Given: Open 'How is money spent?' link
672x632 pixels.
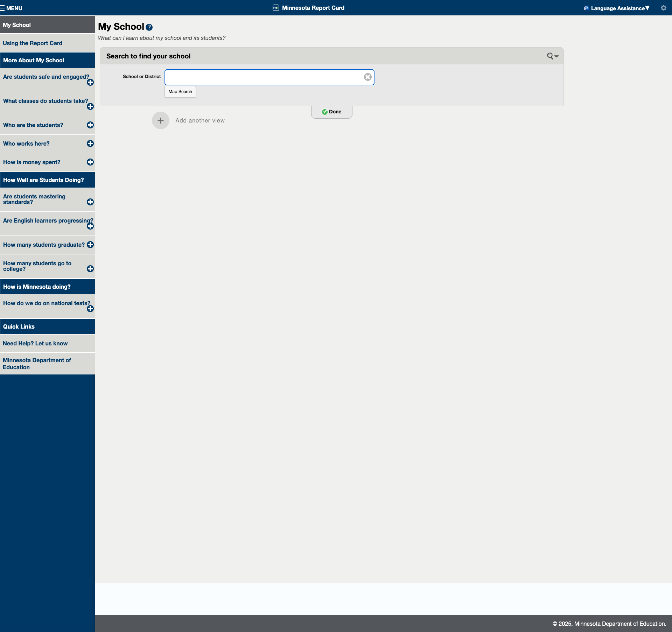Looking at the screenshot, I should coord(32,162).
